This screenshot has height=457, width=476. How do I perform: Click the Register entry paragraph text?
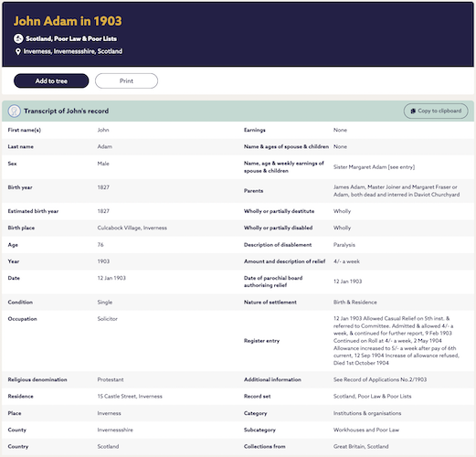397,341
